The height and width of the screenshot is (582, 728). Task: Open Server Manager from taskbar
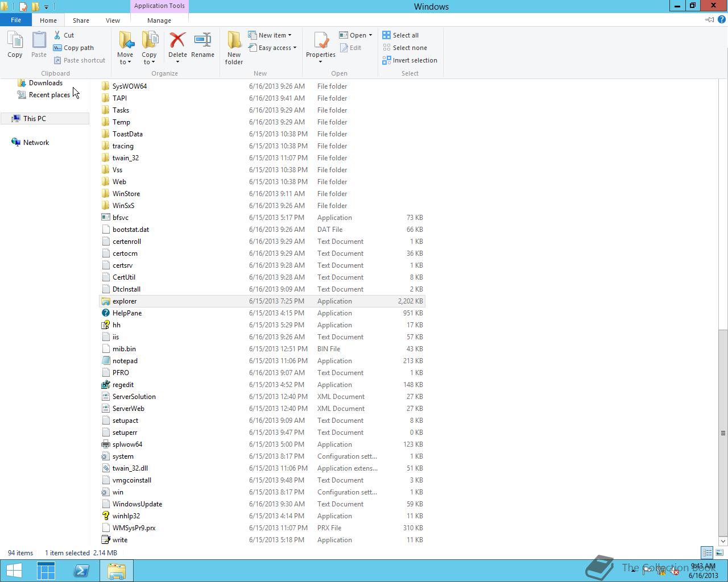coord(46,571)
